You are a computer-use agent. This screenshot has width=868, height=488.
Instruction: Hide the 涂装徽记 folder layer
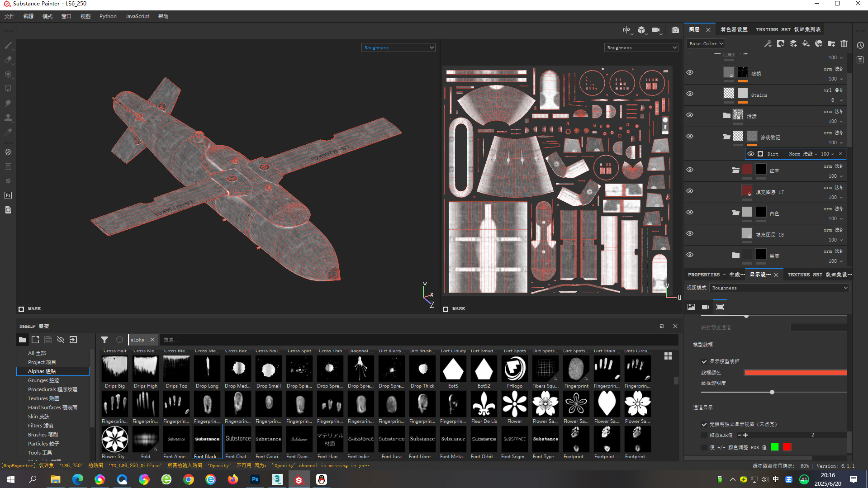click(690, 136)
